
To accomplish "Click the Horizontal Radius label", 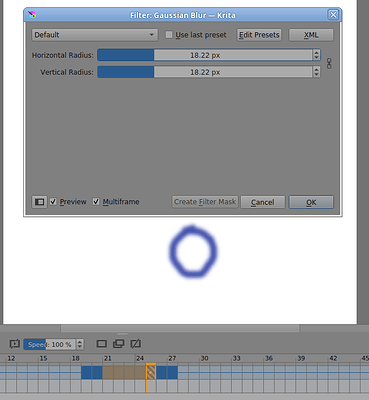I will 63,55.
